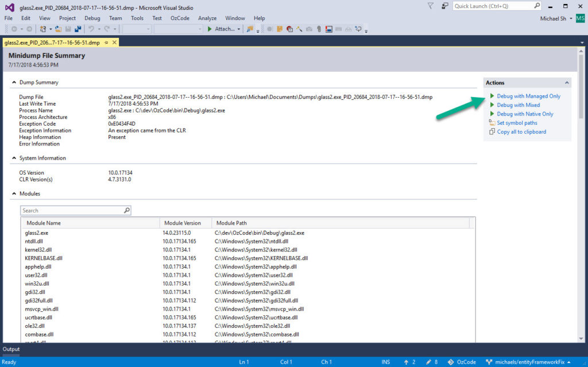The height and width of the screenshot is (367, 588).
Task: Click the unpublished commits up-arrow status item
Action: click(409, 362)
